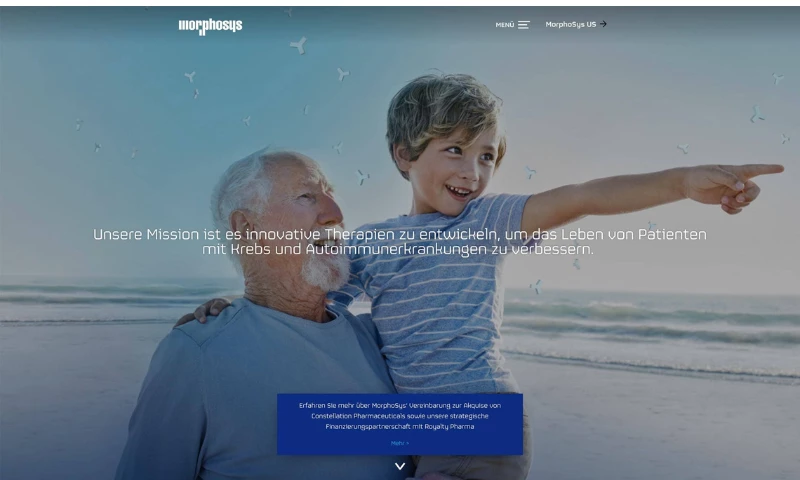Screen dimensions: 800x480
Task: Click the 'Unsere Mission' headline first line
Action: click(x=399, y=234)
